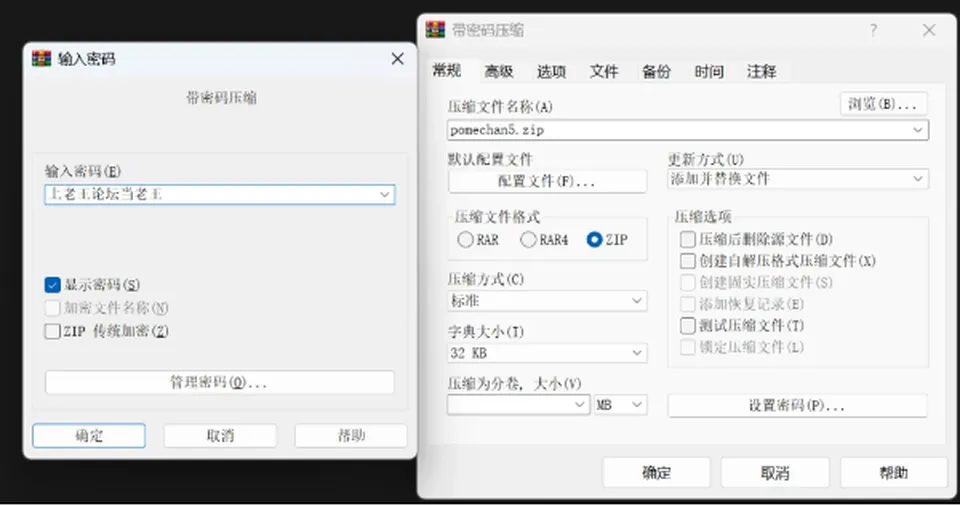Click the password input field text
Image resolution: width=960 pixels, height=506 pixels.
pos(107,195)
